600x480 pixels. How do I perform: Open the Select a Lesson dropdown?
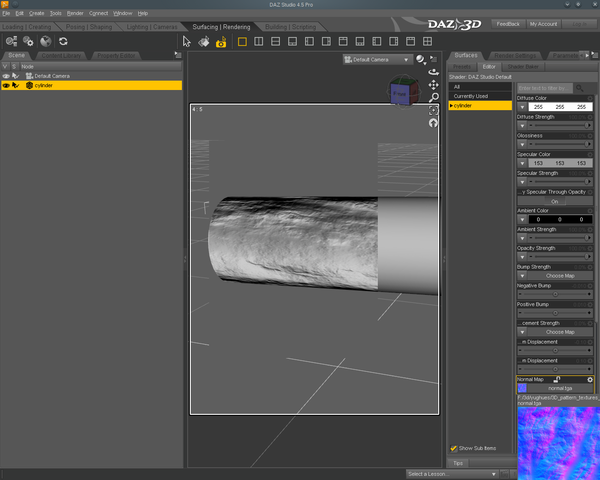(449, 473)
